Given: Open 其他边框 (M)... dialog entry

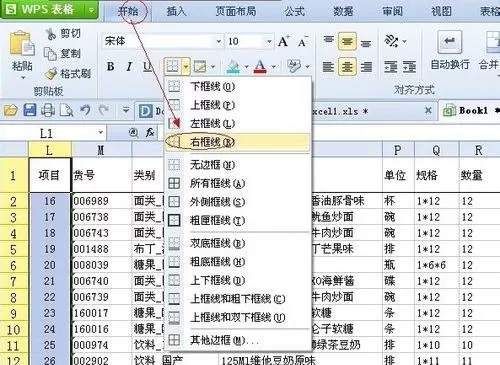Looking at the screenshot, I should [238, 340].
